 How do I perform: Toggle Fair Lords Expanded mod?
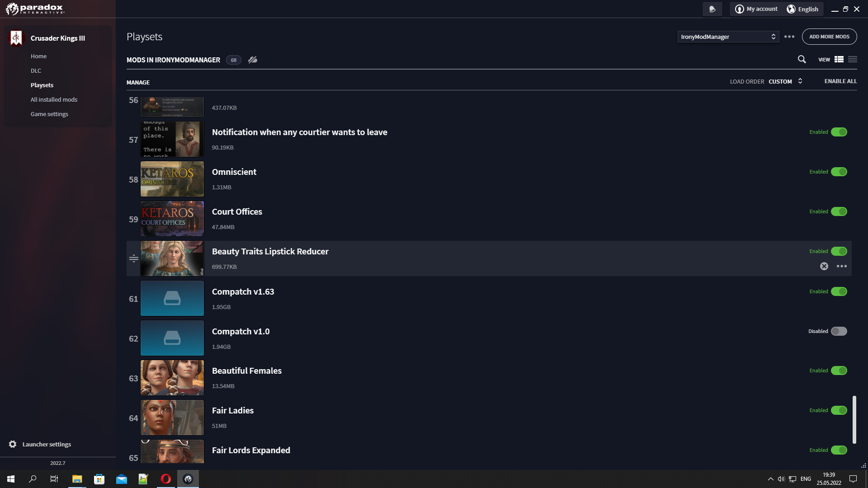[839, 450]
